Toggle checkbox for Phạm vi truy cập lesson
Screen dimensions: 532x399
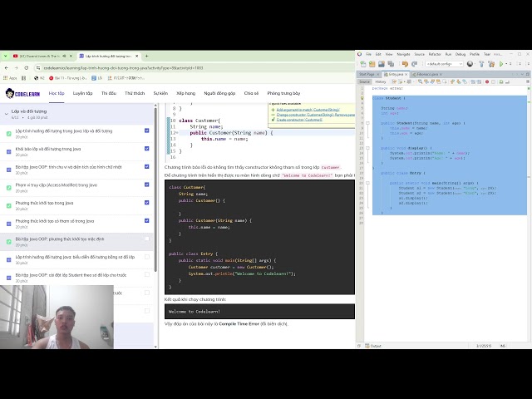point(146,185)
